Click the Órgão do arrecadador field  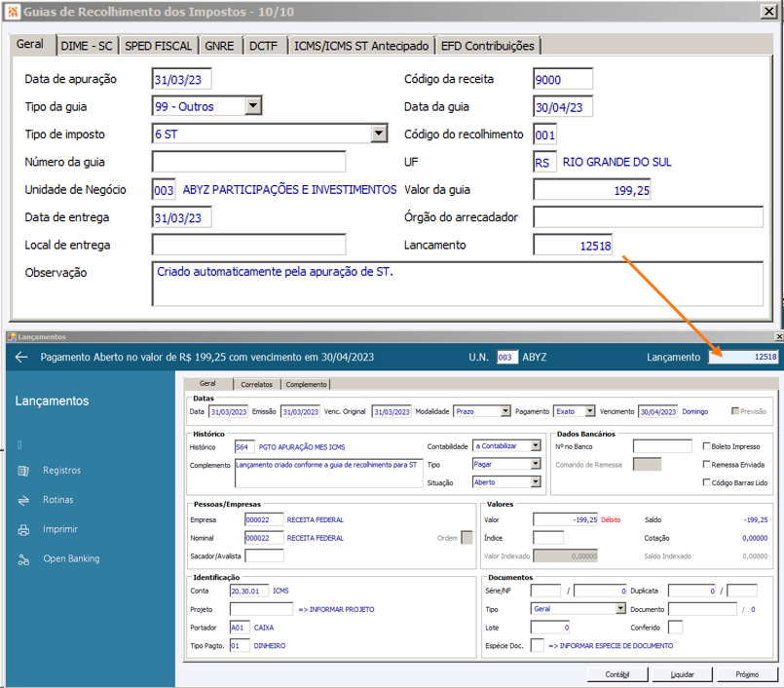pos(649,217)
